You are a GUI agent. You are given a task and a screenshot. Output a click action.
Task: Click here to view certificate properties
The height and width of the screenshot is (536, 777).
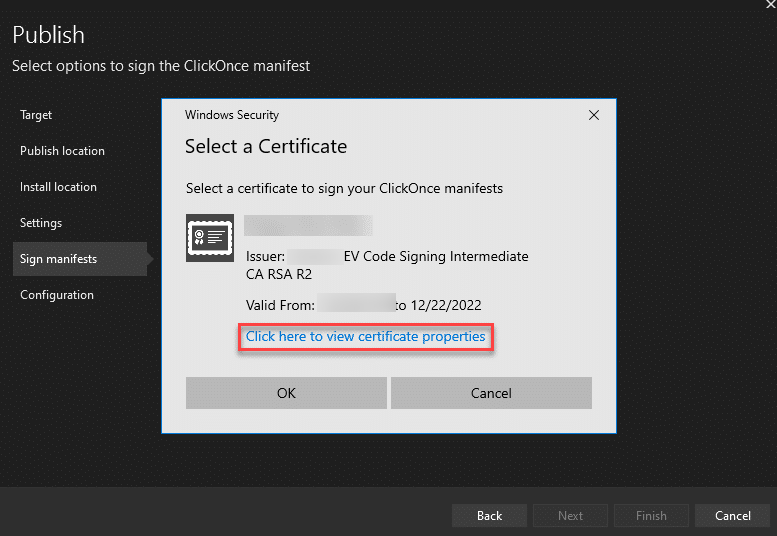pyautogui.click(x=366, y=336)
